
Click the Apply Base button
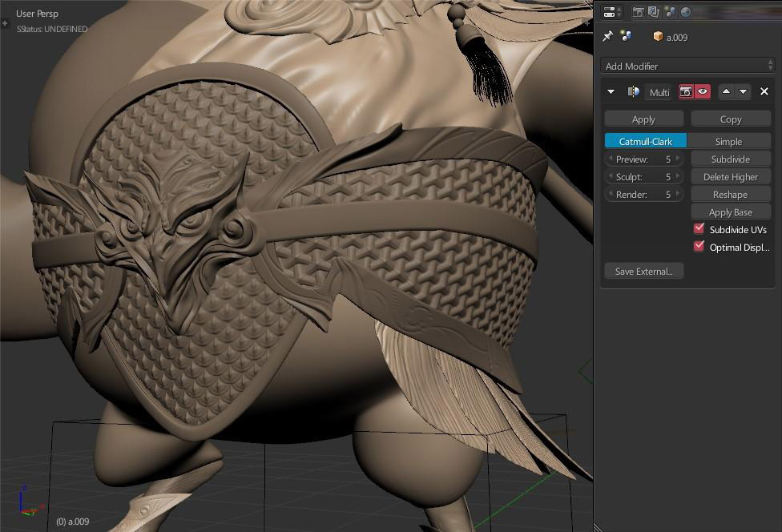pyautogui.click(x=731, y=212)
